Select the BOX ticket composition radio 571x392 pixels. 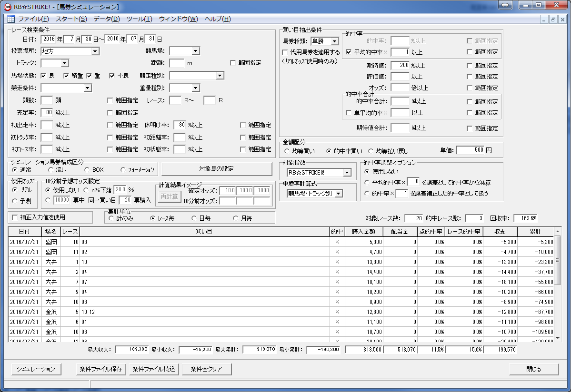(87, 170)
